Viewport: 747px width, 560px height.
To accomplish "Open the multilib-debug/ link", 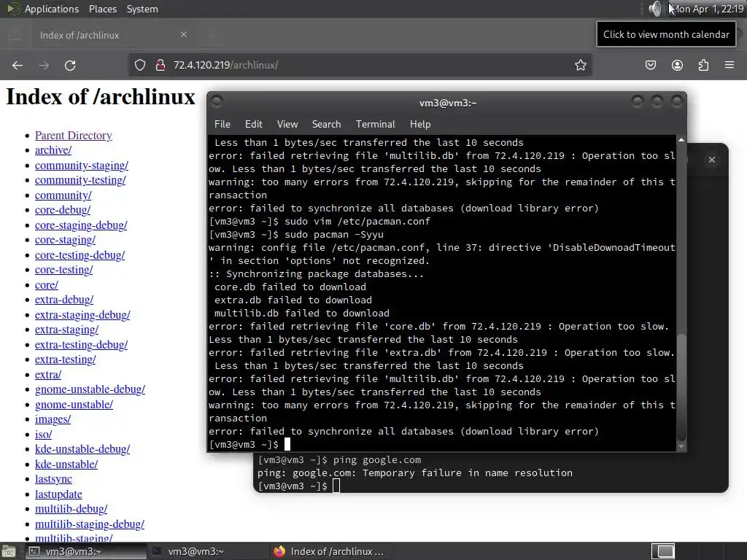I will [x=71, y=510].
